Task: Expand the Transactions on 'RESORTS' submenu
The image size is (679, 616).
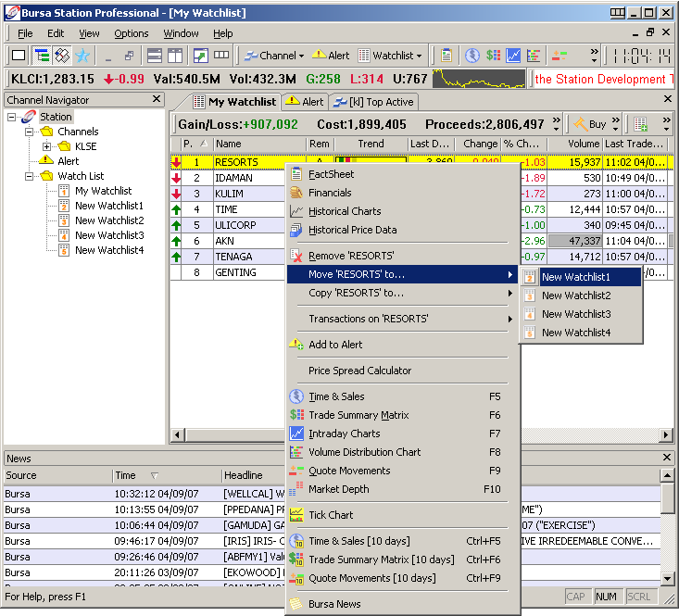Action: tap(403, 319)
